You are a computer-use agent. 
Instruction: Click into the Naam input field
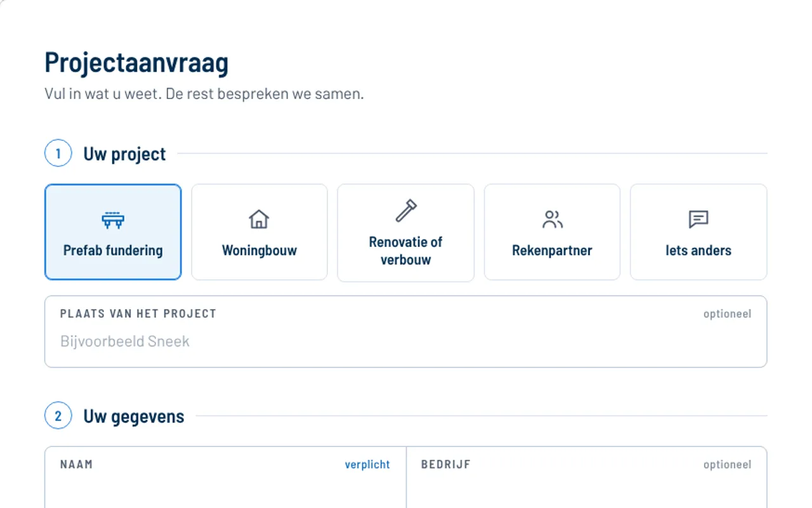pyautogui.click(x=225, y=478)
